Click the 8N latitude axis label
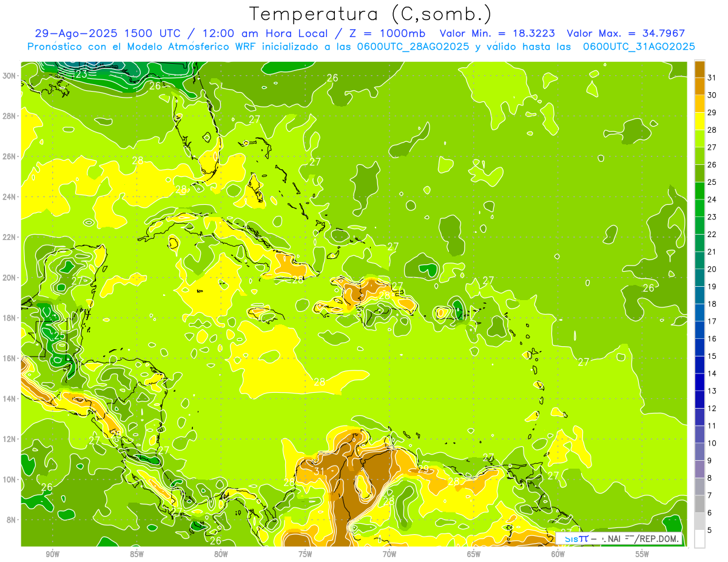 pos(12,520)
